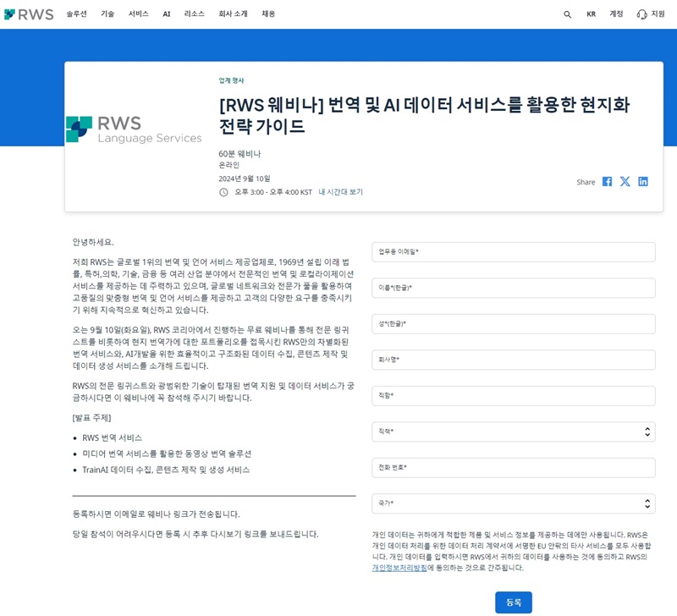
Task: Focus the 업무용 이메일 input field
Action: click(513, 252)
